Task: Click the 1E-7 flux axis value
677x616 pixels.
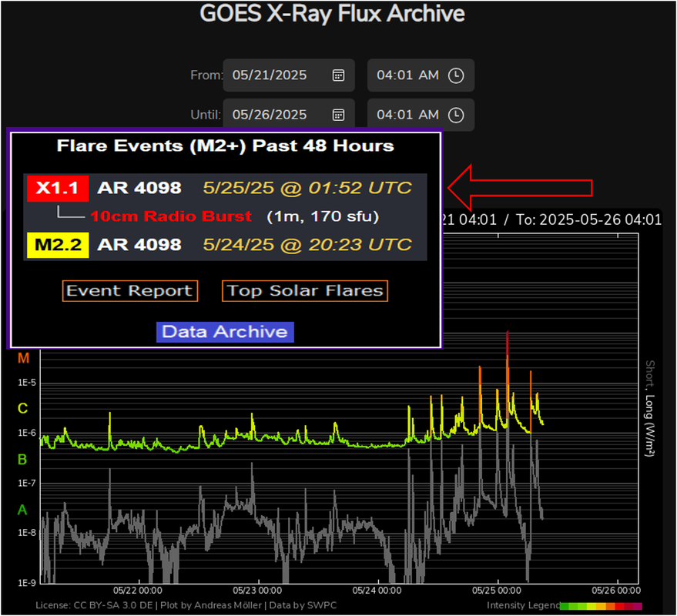Action: coord(27,484)
